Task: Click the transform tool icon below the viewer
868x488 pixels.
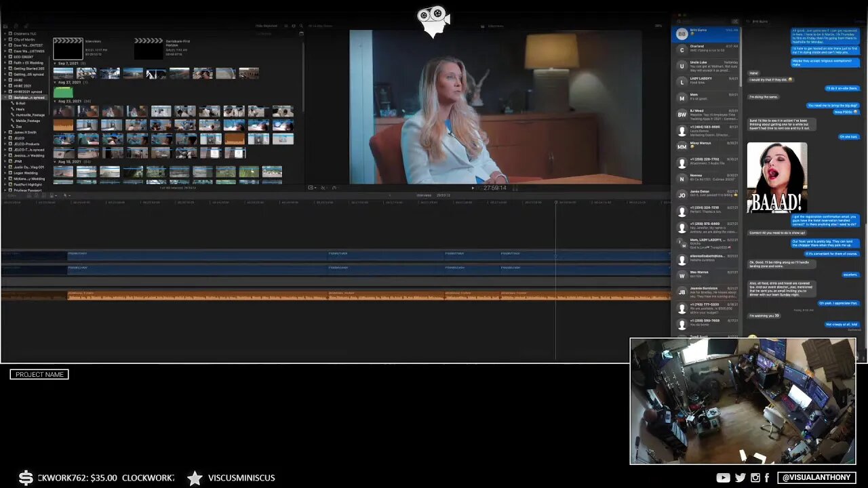Action: (311, 188)
